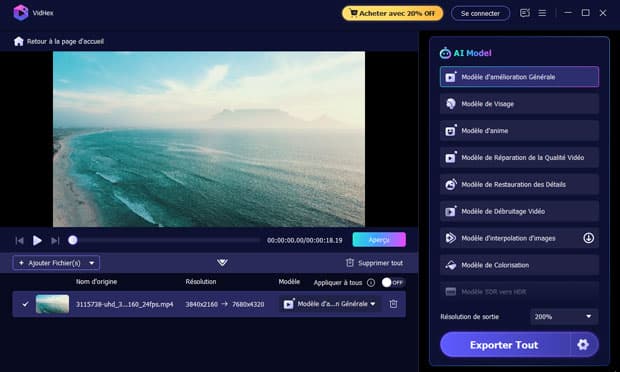620x372 pixels.
Task: Jump to next frame
Action: coord(55,240)
